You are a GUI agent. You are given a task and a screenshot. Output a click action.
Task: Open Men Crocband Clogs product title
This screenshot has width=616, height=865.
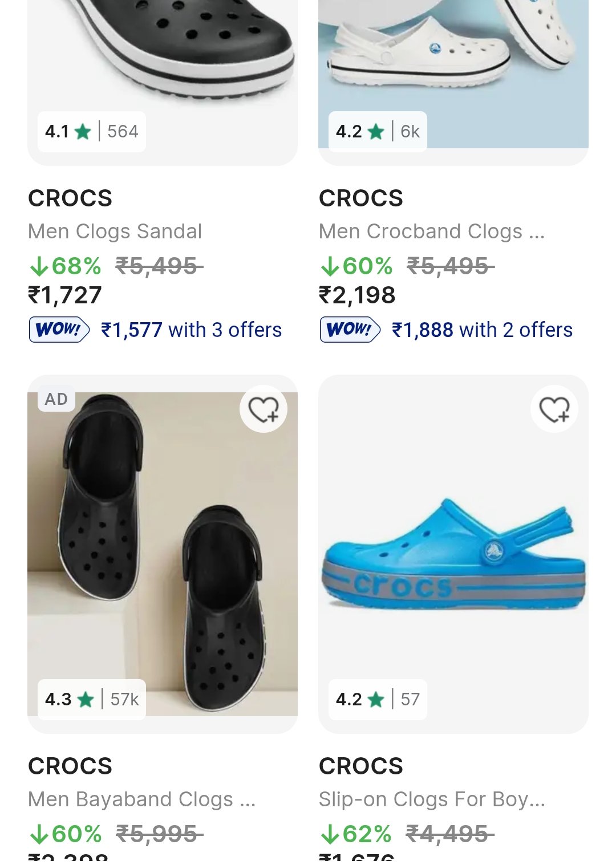[431, 232]
